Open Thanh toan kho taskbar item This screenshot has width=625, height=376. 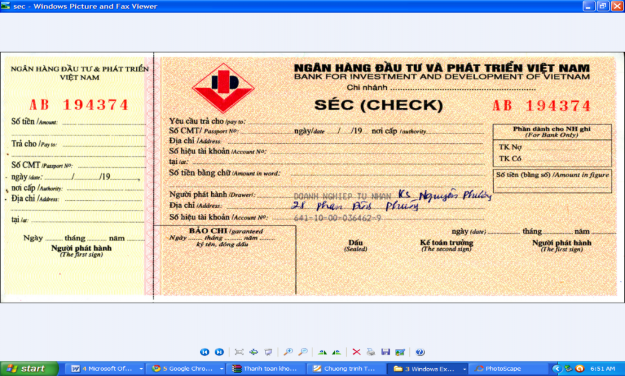pos(266,369)
